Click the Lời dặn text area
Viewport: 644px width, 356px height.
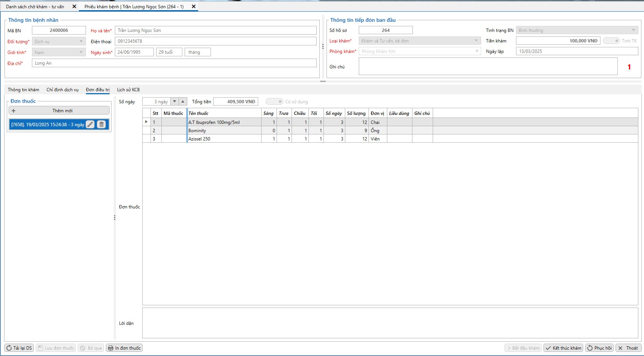pyautogui.click(x=390, y=323)
